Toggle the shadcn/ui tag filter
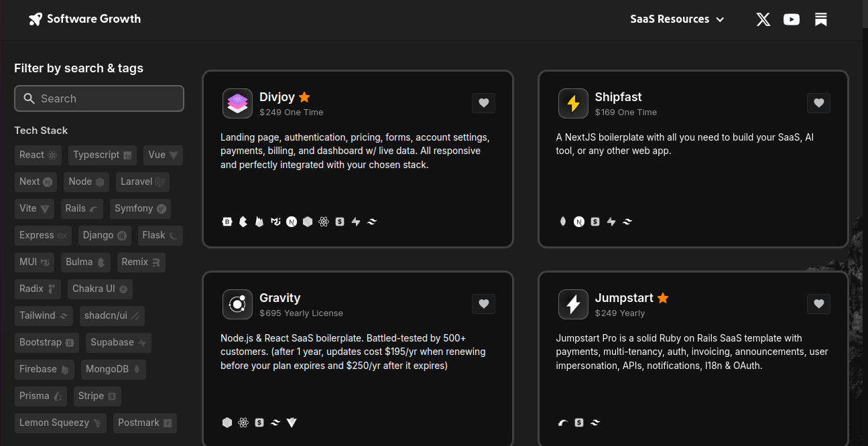 point(112,315)
